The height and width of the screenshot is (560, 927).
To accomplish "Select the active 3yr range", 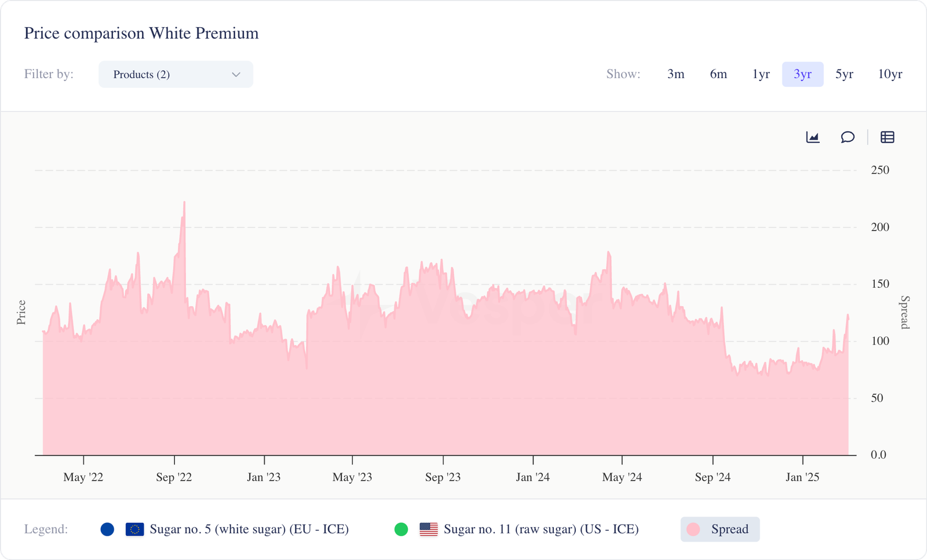I will click(802, 74).
